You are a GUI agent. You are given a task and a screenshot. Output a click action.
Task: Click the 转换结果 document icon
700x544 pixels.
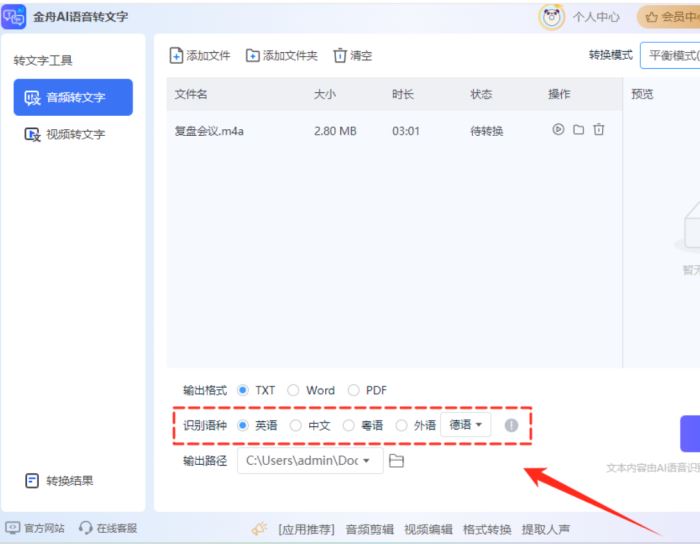pos(32,481)
